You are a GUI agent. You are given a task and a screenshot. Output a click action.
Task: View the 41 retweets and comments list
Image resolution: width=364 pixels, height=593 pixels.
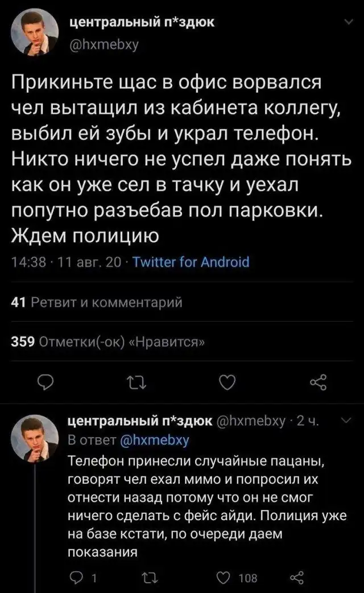pos(97,303)
